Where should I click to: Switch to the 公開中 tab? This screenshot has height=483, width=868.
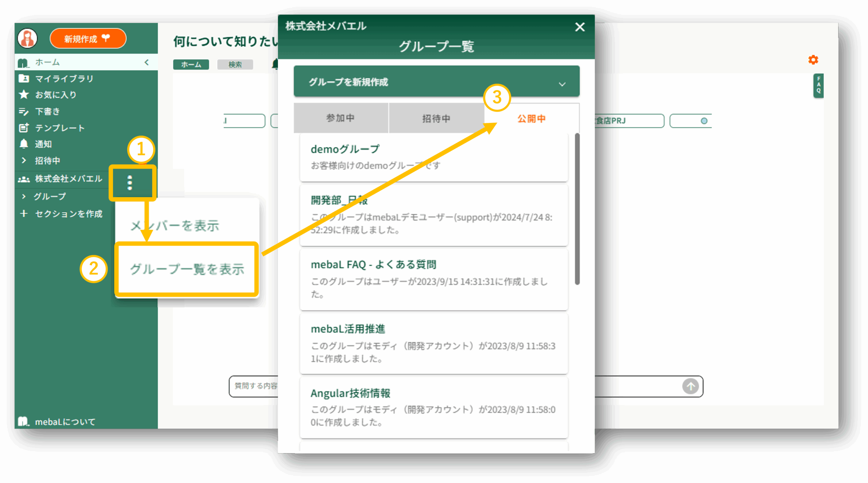pos(532,118)
